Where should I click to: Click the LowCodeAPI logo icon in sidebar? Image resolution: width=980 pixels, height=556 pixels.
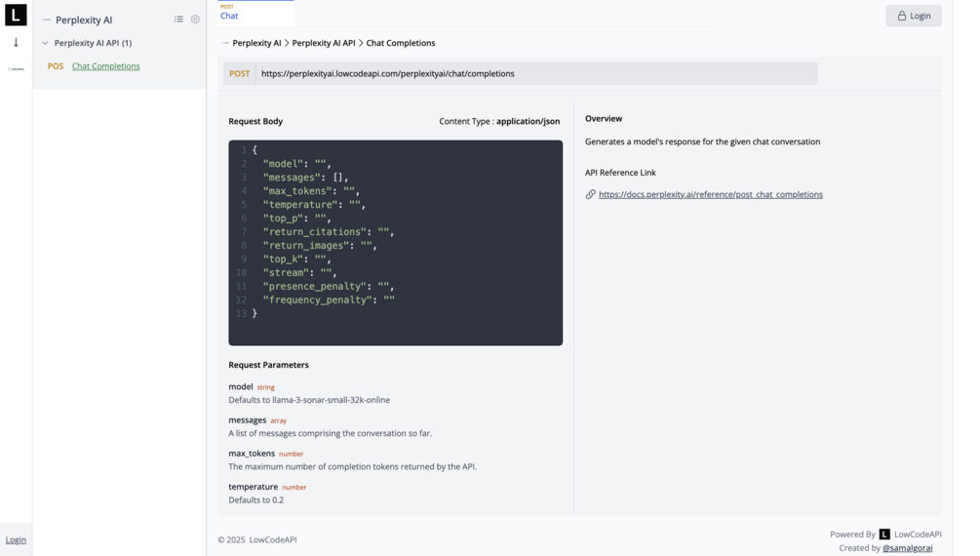click(16, 16)
